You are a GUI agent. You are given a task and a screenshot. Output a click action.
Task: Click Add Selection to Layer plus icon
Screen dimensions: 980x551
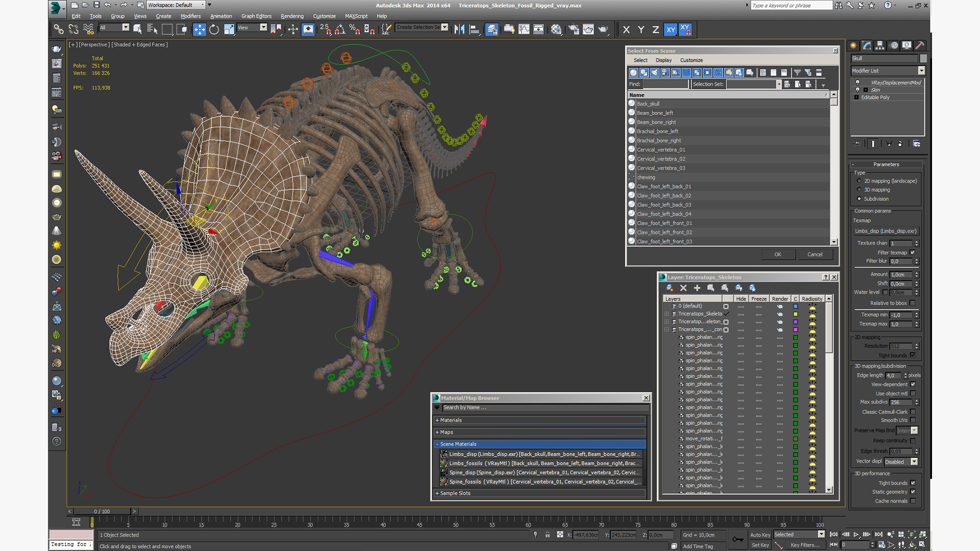(x=697, y=288)
